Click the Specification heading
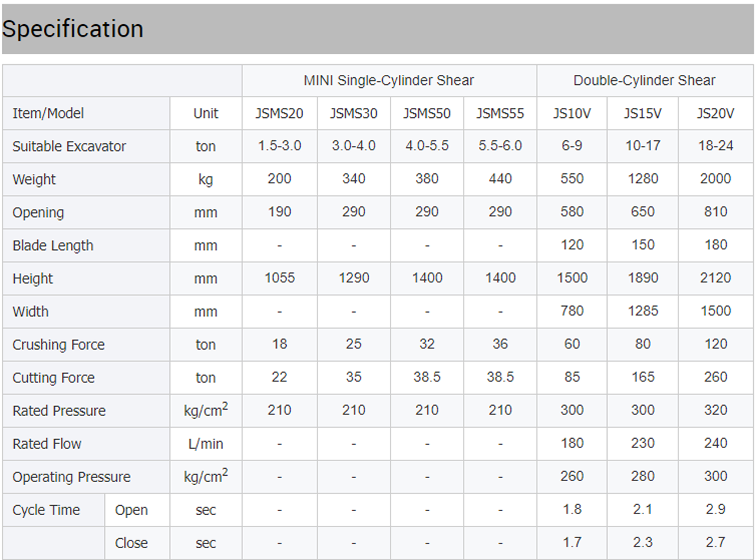Screen dimensions: 755x560 [x=73, y=29]
